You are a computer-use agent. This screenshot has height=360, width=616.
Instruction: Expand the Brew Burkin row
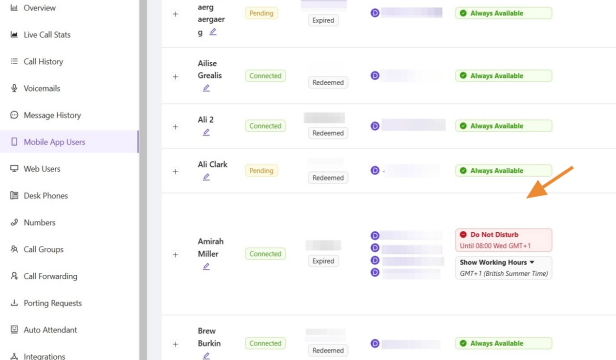point(176,344)
